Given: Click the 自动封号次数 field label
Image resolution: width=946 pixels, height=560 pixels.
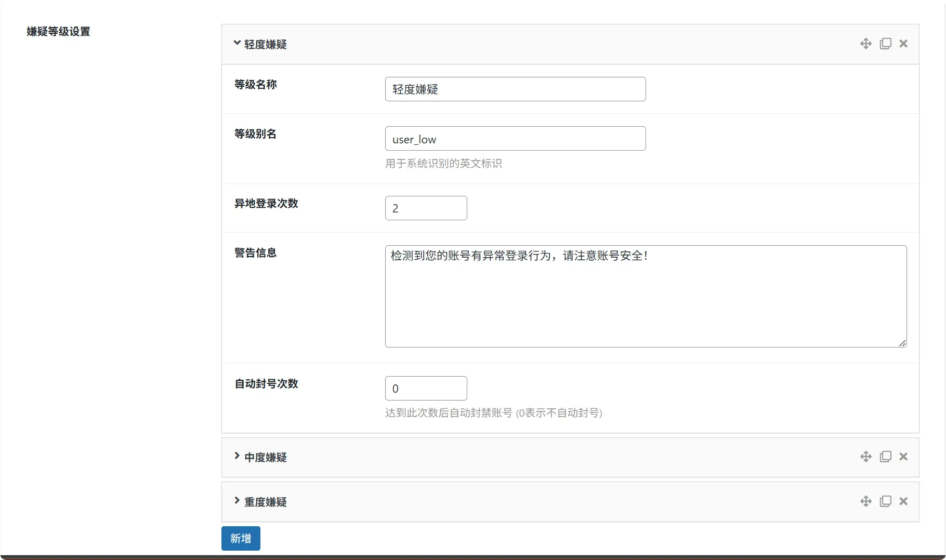Looking at the screenshot, I should tap(266, 384).
